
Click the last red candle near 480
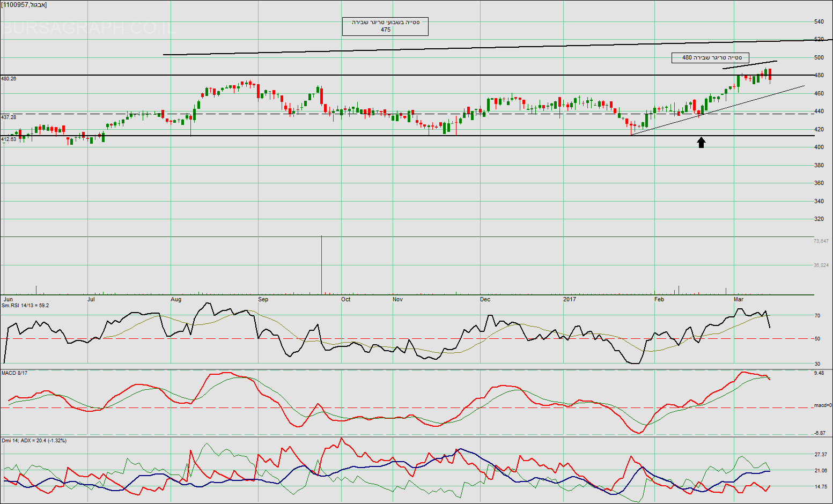(x=770, y=75)
